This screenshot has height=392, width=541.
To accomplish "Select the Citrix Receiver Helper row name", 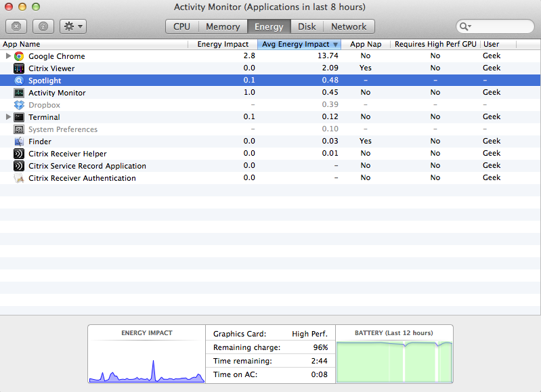I will point(67,154).
